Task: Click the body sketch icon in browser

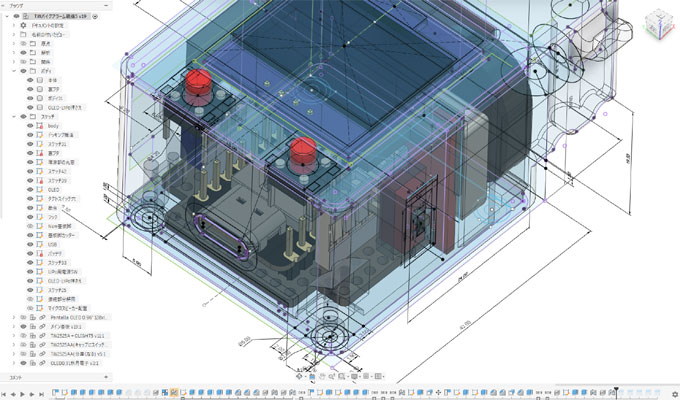Action: (x=38, y=126)
